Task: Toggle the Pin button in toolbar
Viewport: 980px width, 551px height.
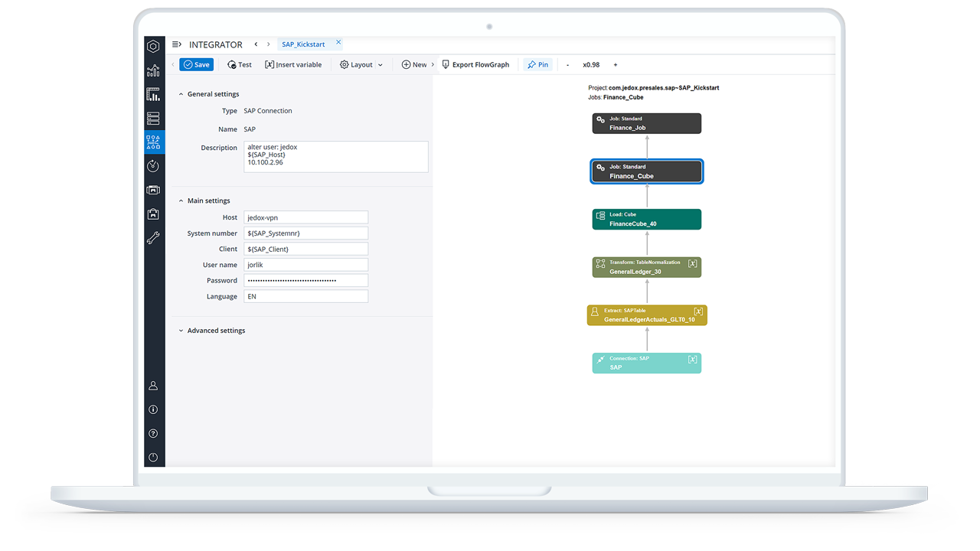Action: [x=537, y=65]
